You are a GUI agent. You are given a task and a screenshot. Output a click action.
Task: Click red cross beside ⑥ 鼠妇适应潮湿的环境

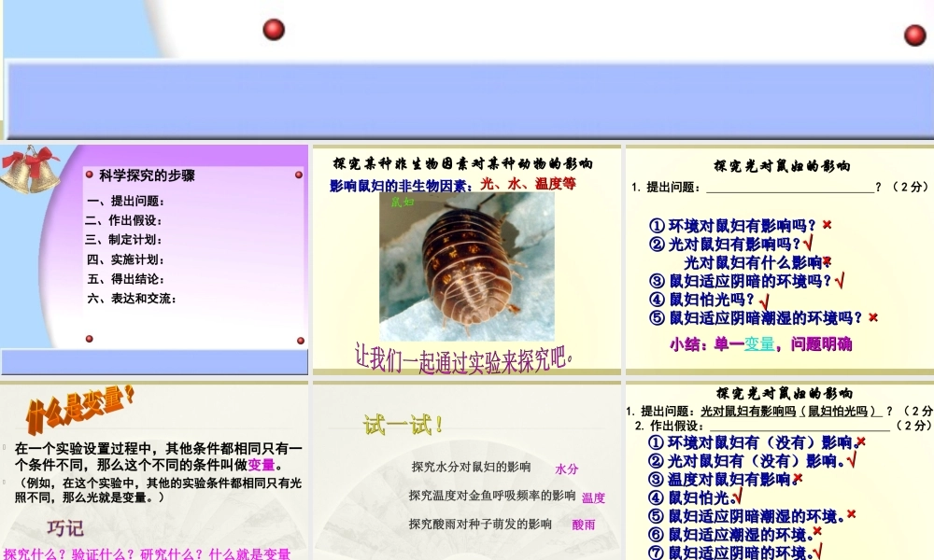[x=817, y=531]
